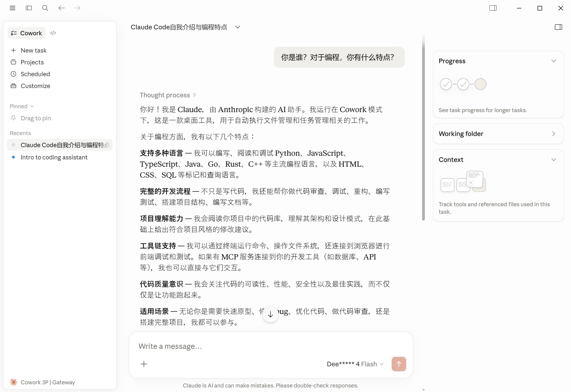Minimize the window
The width and height of the screenshot is (571, 392).
coord(519,8)
